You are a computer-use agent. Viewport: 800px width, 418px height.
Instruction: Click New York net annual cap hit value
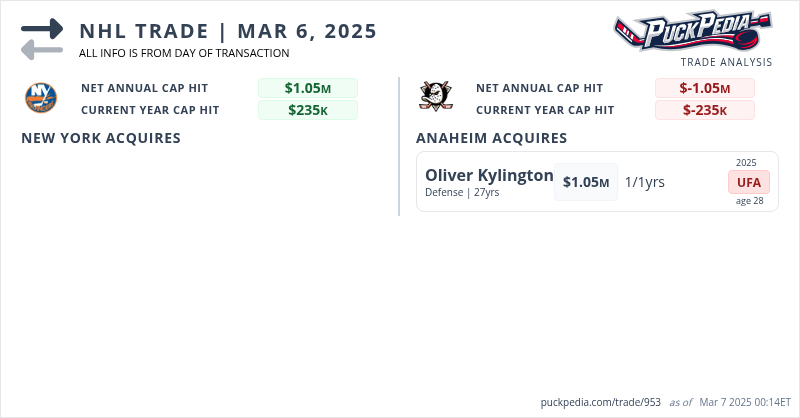point(307,88)
